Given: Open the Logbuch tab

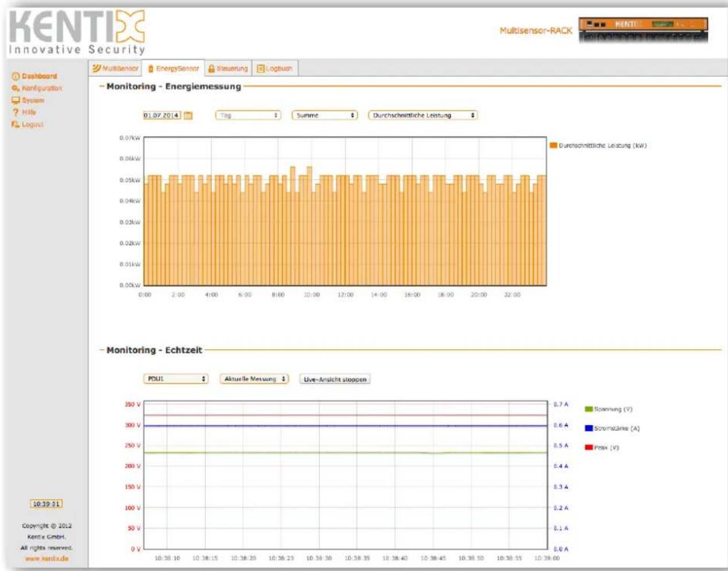Looking at the screenshot, I should point(275,68).
